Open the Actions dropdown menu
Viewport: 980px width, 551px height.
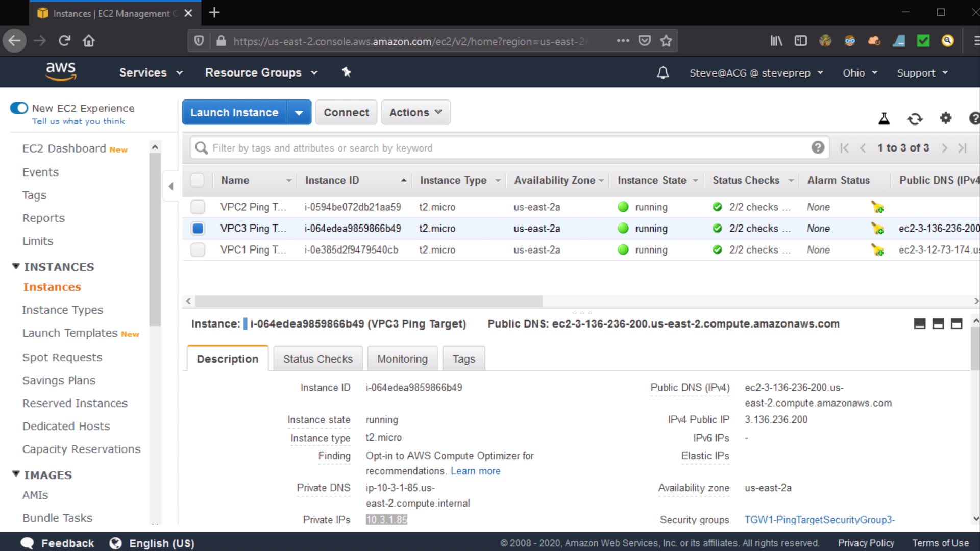(415, 113)
